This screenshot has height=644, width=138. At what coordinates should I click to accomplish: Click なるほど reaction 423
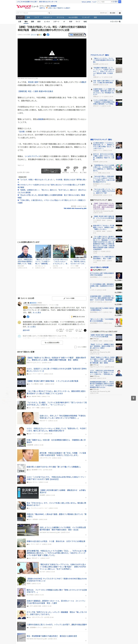pos(70,330)
